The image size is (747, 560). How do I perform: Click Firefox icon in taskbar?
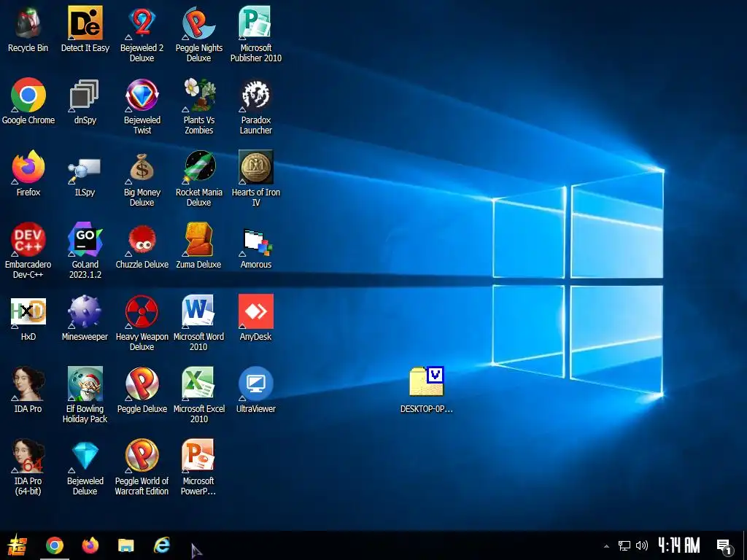coord(90,545)
